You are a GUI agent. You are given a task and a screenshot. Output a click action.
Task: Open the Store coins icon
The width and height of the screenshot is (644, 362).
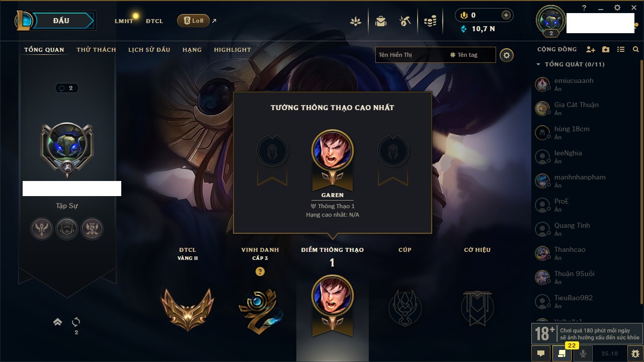point(430,21)
